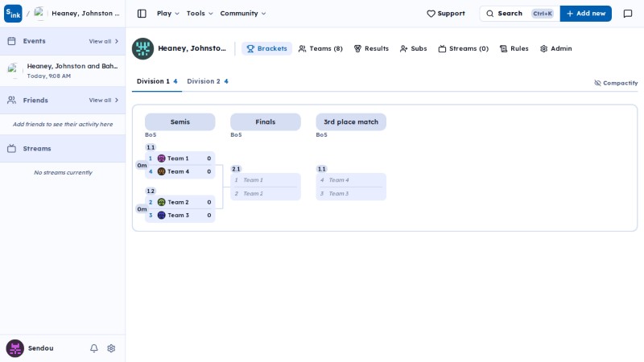Click Sendou username in sidebar

coord(41,348)
